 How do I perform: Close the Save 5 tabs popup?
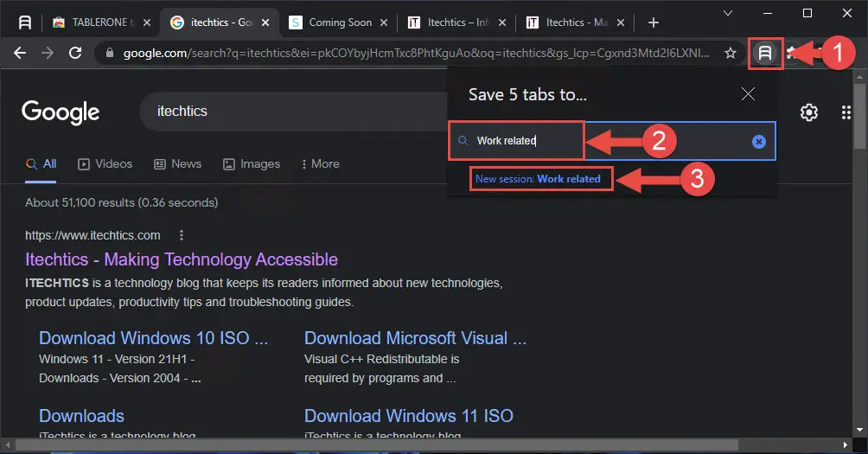[x=748, y=94]
